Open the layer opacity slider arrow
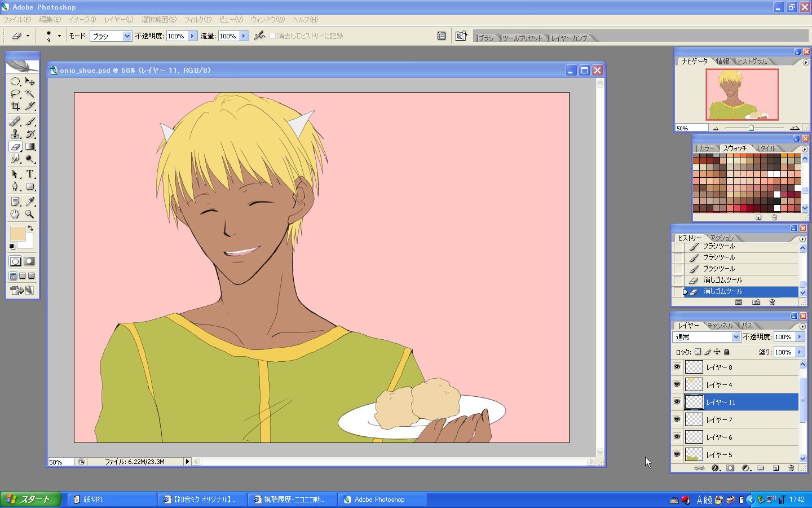This screenshot has height=508, width=812. coord(800,337)
